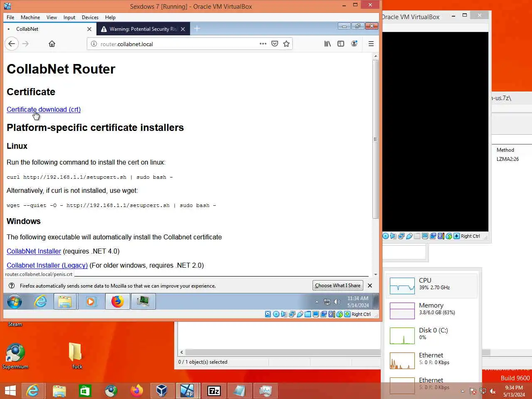Screen dimensions: 532x399
Task: Close the CollabNet tab
Action: coord(89,29)
